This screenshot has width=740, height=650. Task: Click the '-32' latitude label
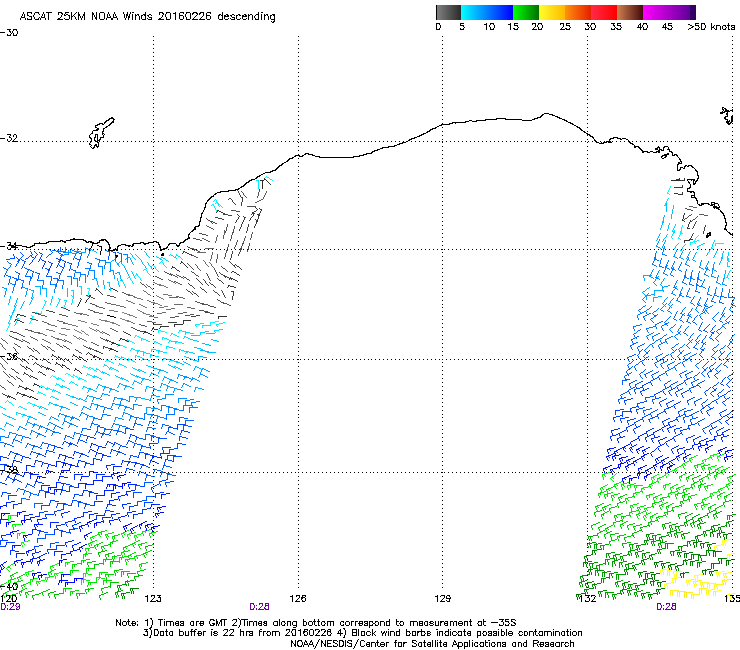[x=9, y=138]
